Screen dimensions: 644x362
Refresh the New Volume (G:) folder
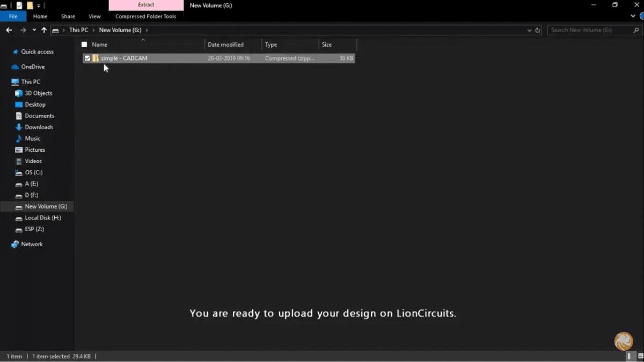[538, 30]
